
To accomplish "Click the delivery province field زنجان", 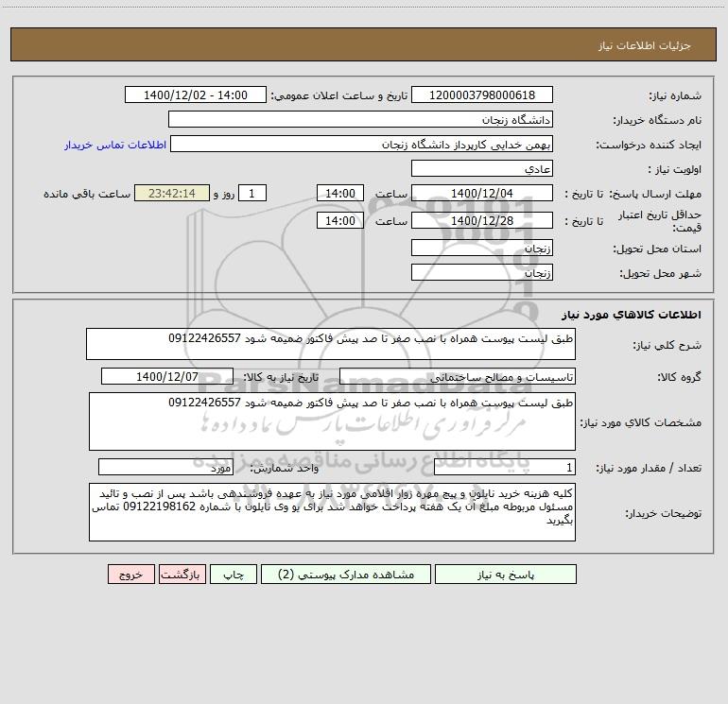I will pyautogui.click(x=482, y=248).
